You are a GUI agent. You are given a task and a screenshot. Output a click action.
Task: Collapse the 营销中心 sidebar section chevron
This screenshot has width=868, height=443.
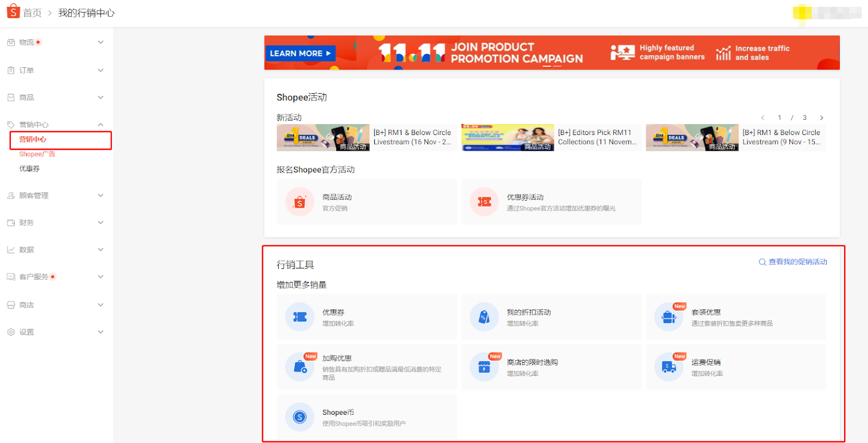pos(100,125)
